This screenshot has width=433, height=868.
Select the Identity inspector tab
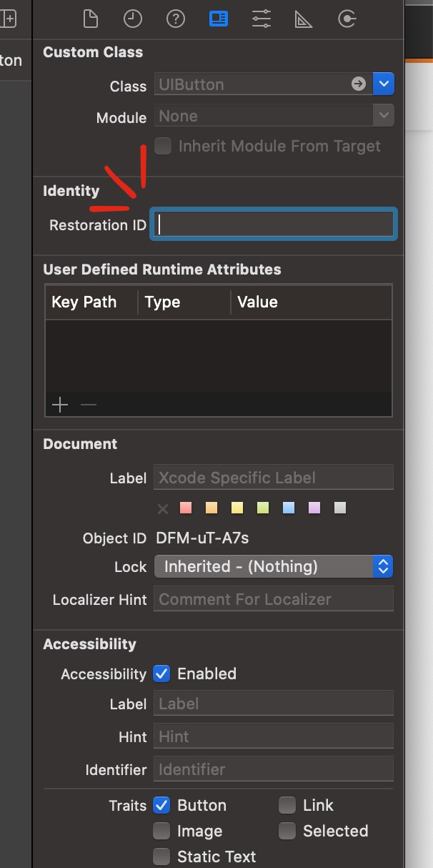click(219, 19)
